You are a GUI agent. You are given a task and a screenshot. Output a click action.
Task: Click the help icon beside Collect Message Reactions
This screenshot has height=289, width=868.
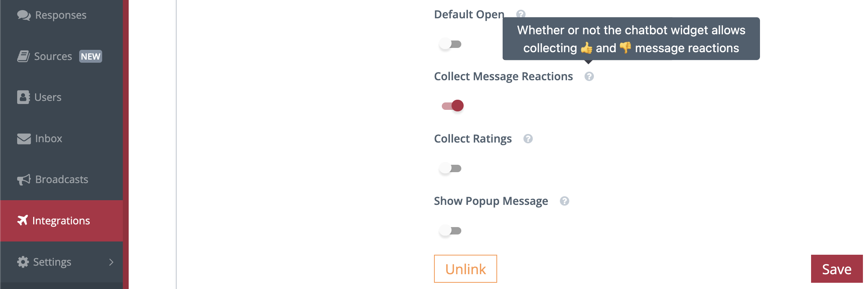589,76
